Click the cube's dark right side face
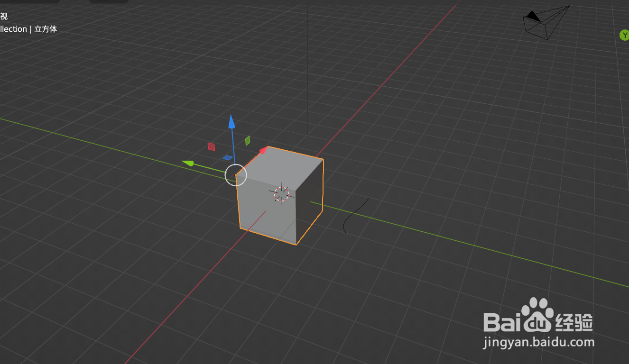The height and width of the screenshot is (364, 629). click(309, 201)
